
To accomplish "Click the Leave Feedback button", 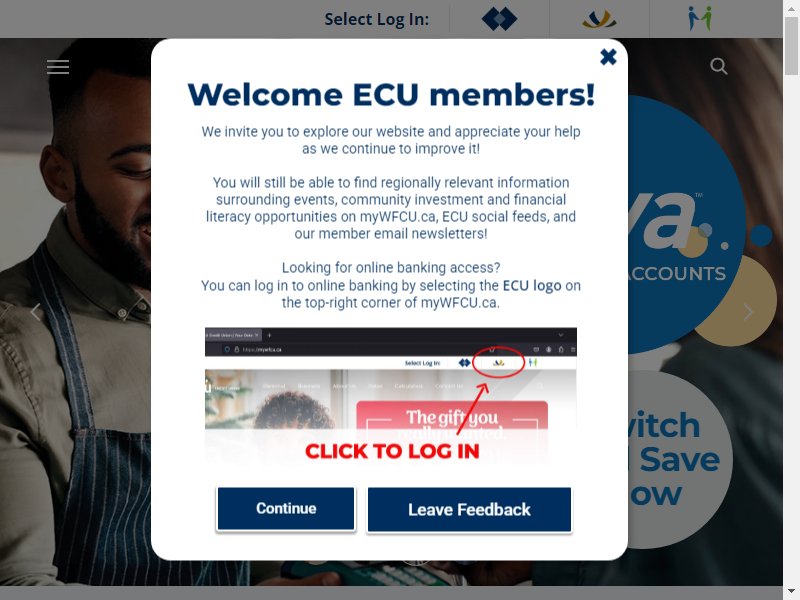I will coord(469,510).
